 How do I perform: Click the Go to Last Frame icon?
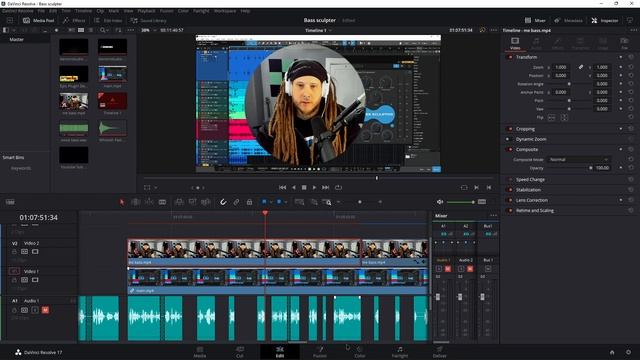pos(325,187)
